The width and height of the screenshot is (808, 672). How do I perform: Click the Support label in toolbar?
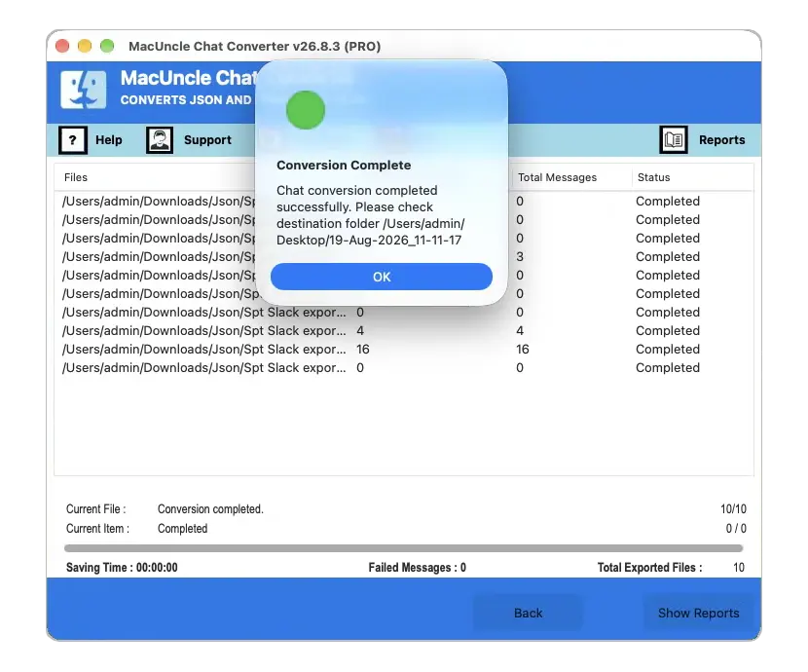(207, 139)
